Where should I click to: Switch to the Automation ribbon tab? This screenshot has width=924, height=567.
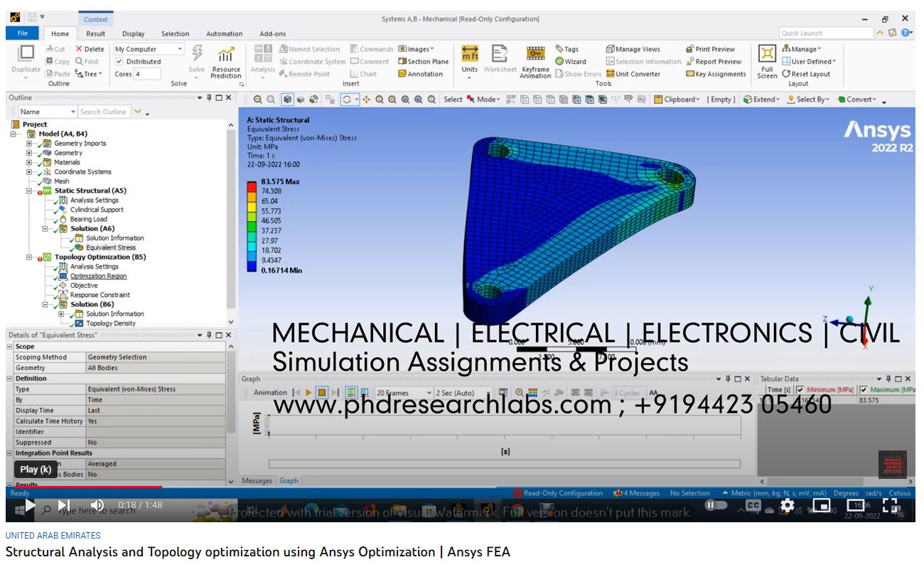[224, 33]
